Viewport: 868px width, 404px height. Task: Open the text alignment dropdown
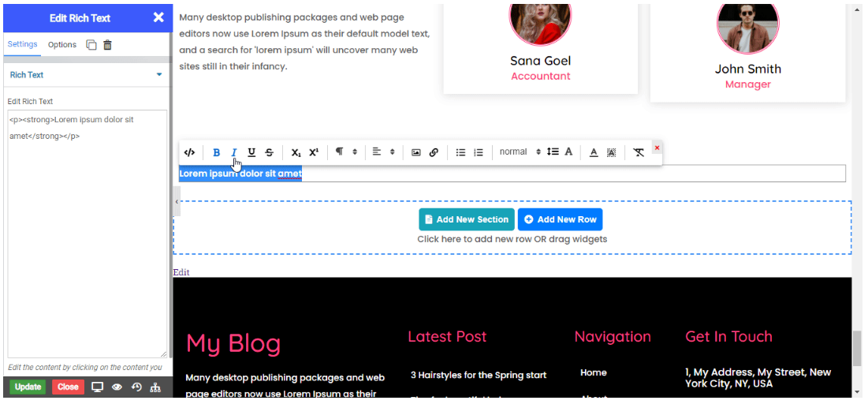(x=383, y=152)
